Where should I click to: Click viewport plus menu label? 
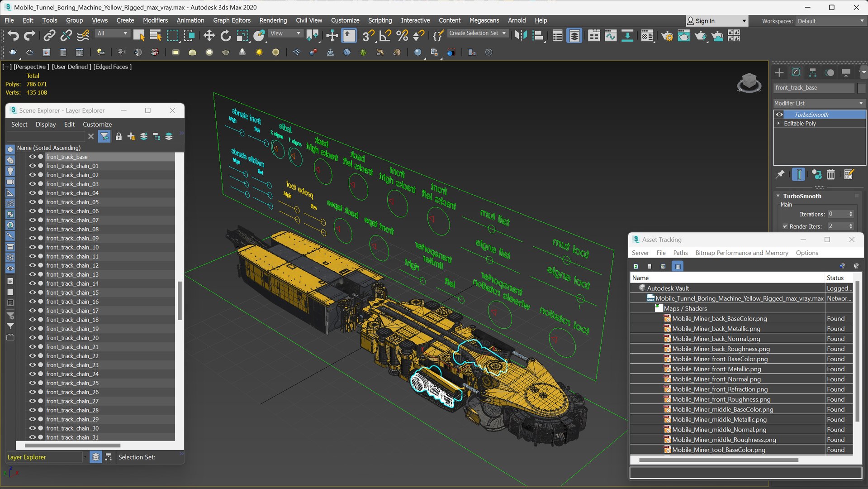click(x=7, y=67)
